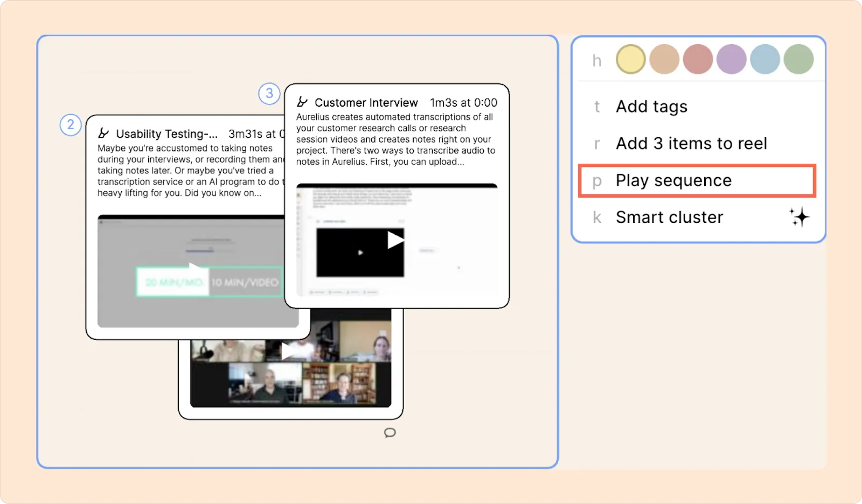The width and height of the screenshot is (862, 504).
Task: Click the Smart cluster sparkle icon
Action: (800, 217)
